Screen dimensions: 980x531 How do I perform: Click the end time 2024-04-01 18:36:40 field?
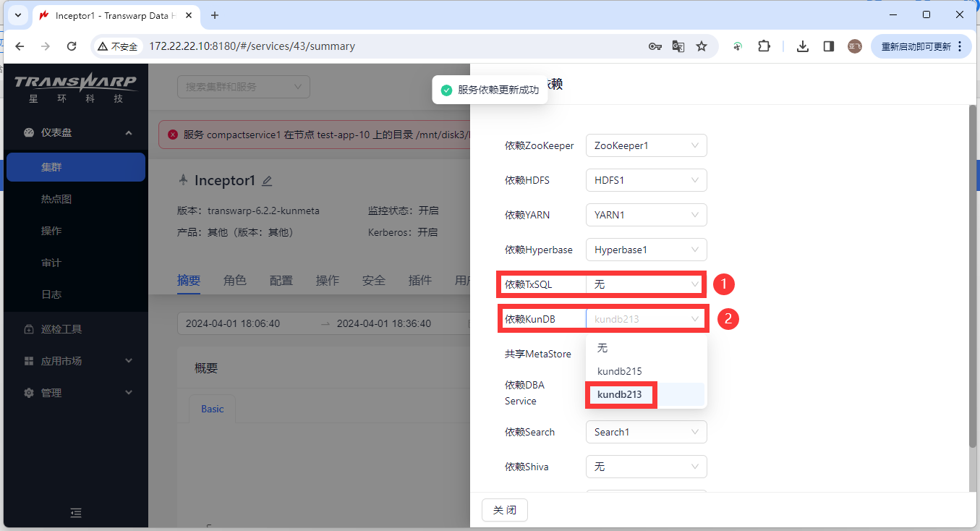384,323
